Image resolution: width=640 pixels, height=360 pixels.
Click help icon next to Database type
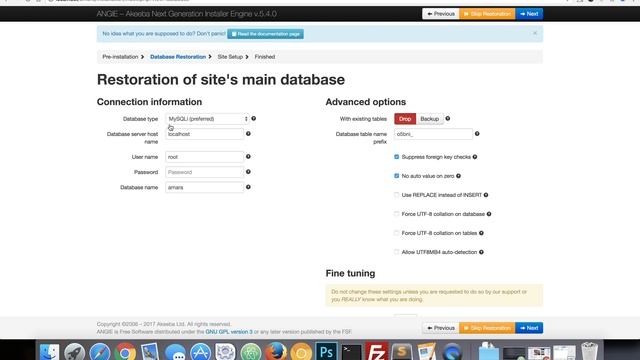click(253, 118)
